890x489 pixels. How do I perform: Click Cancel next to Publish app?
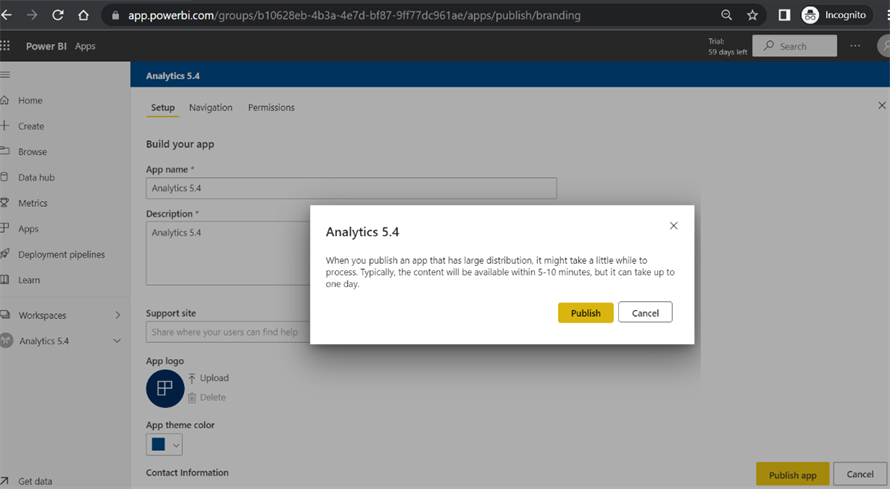click(x=860, y=474)
